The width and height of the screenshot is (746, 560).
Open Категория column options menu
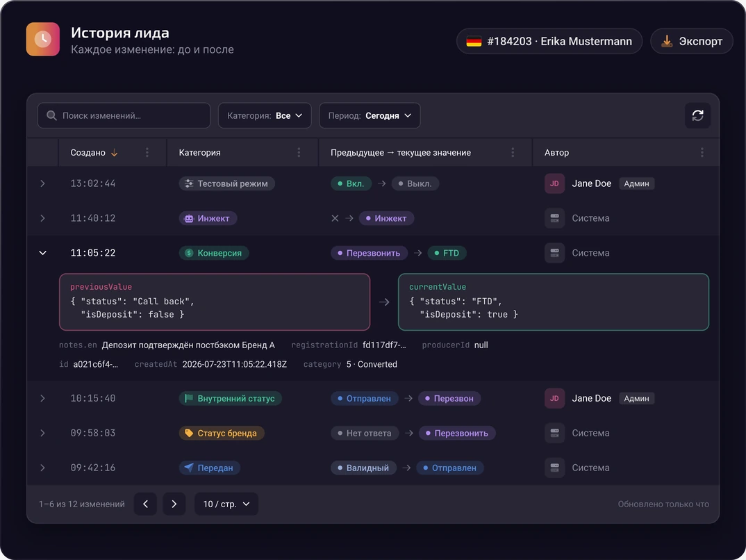click(299, 153)
